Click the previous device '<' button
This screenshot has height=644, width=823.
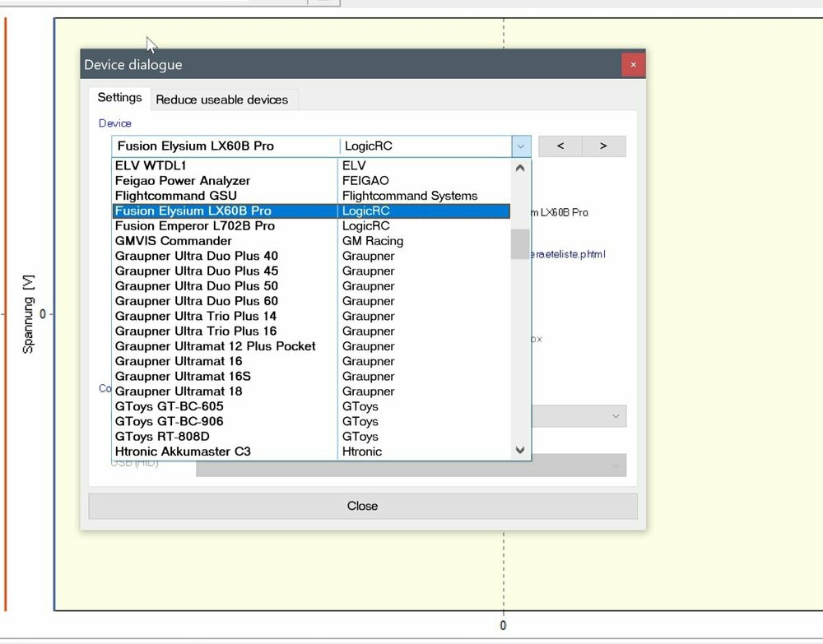[559, 146]
